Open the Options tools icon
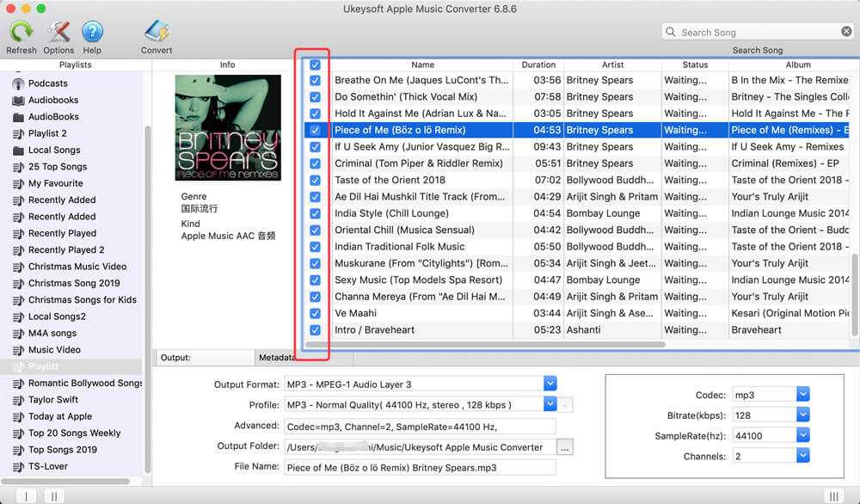Screen dimensions: 860x504 click(x=58, y=33)
